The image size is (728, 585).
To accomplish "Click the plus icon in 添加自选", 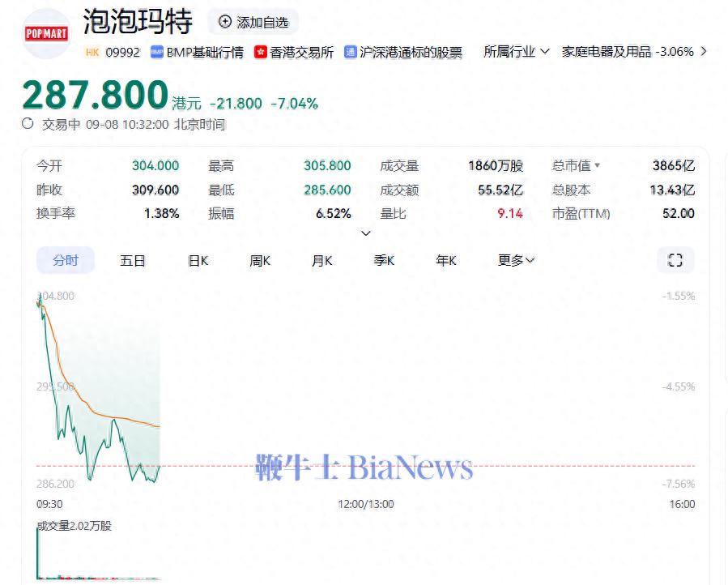I will pos(224,22).
